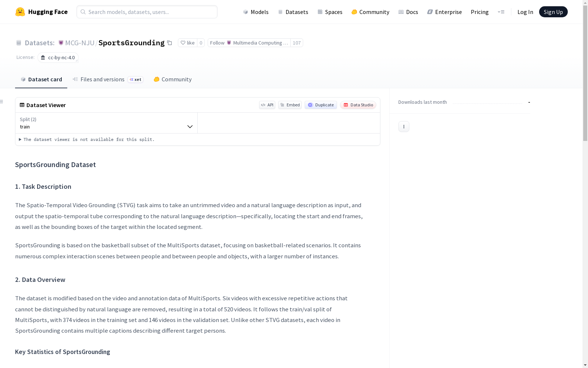Click the Log In link
The height and width of the screenshot is (368, 588).
pos(525,12)
